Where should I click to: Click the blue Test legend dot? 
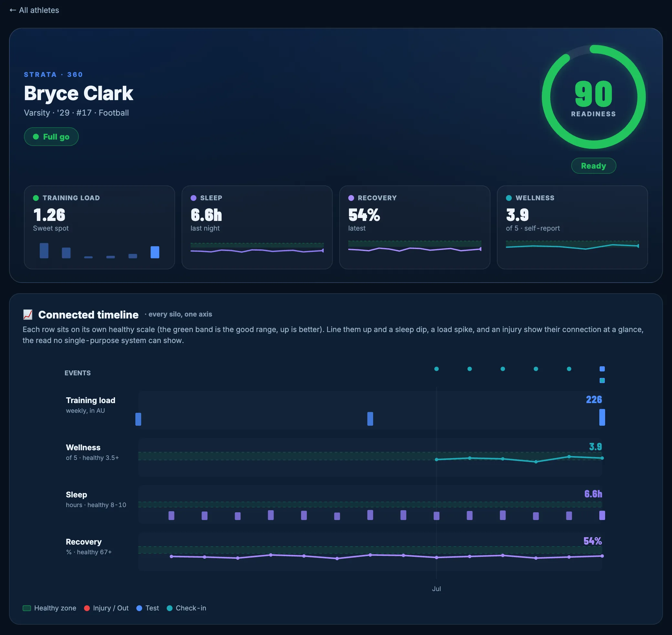pyautogui.click(x=139, y=608)
